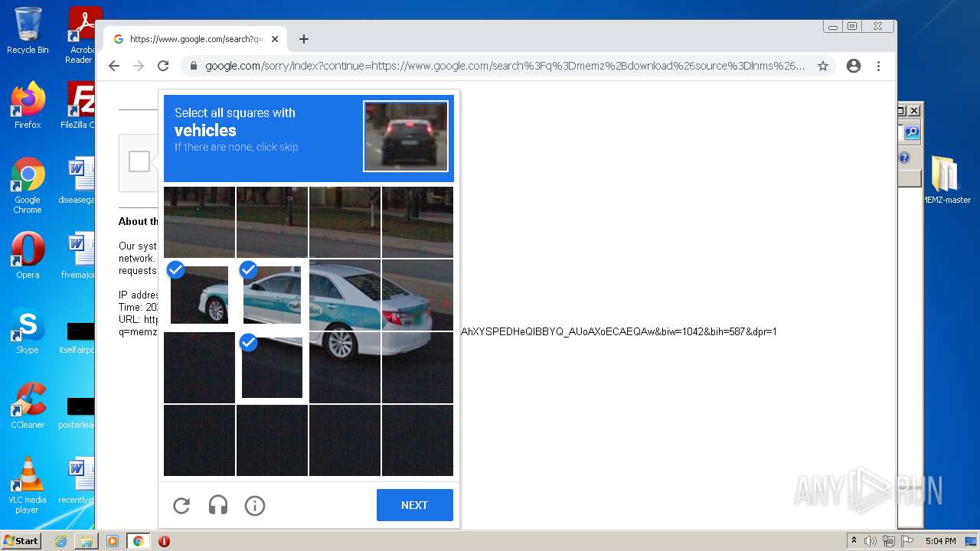View site info lock icon
The image size is (980, 551).
coord(193,66)
